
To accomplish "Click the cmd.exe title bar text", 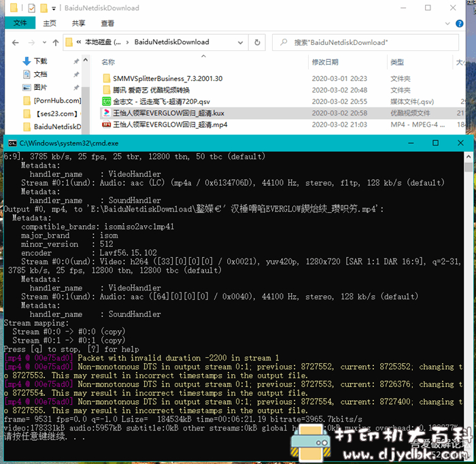I will coord(69,144).
